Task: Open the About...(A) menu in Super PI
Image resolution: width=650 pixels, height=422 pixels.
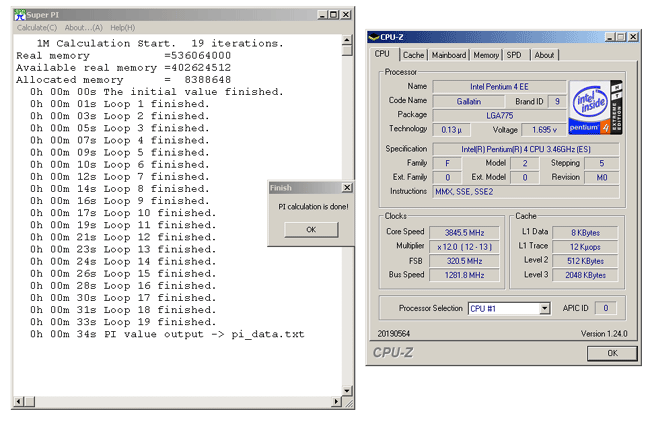Action: pos(84,27)
